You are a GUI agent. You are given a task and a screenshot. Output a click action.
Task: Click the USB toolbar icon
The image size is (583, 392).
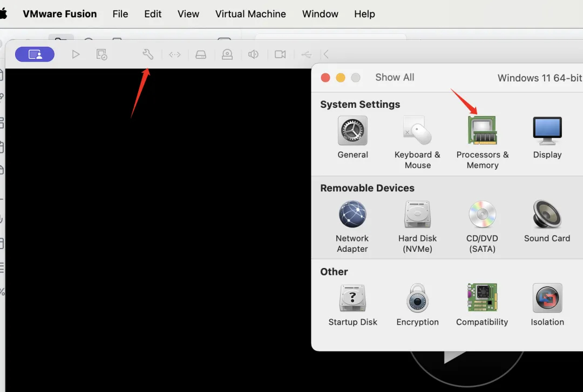pos(307,54)
